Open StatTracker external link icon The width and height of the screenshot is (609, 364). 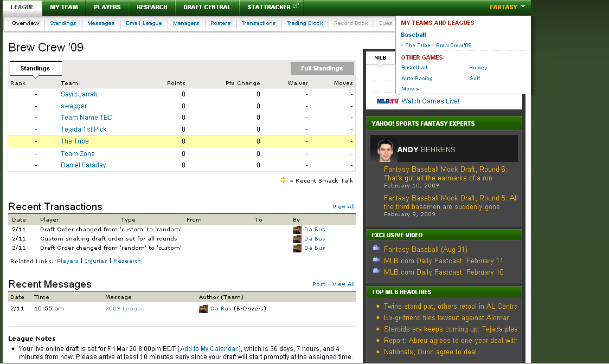[x=296, y=6]
